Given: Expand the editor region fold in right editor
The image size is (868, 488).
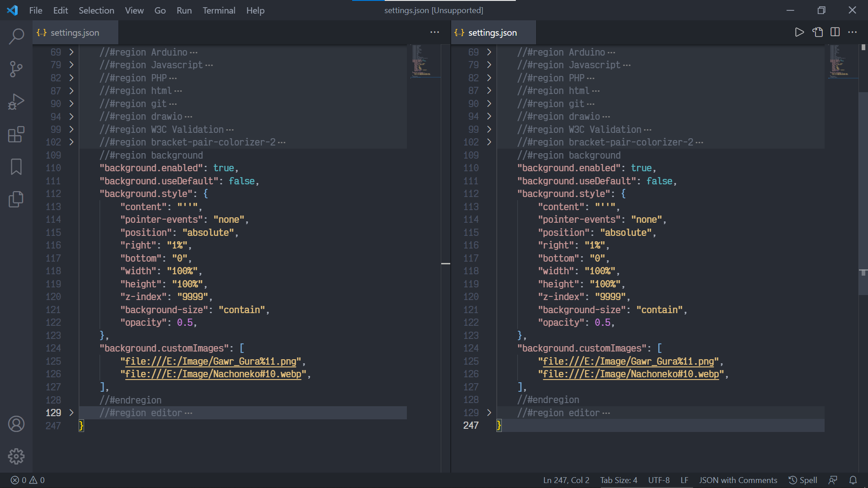Looking at the screenshot, I should [x=489, y=413].
